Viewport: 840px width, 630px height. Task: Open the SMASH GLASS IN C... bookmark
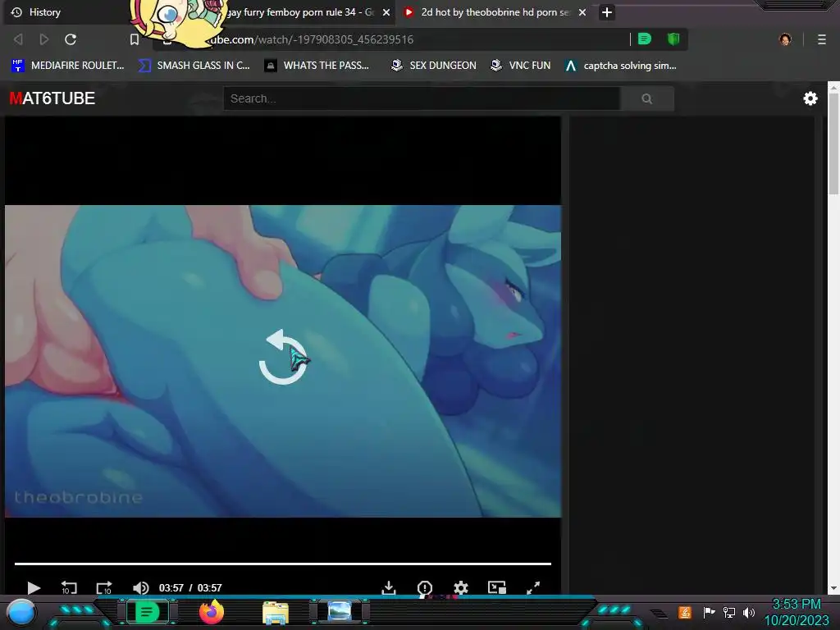point(194,66)
